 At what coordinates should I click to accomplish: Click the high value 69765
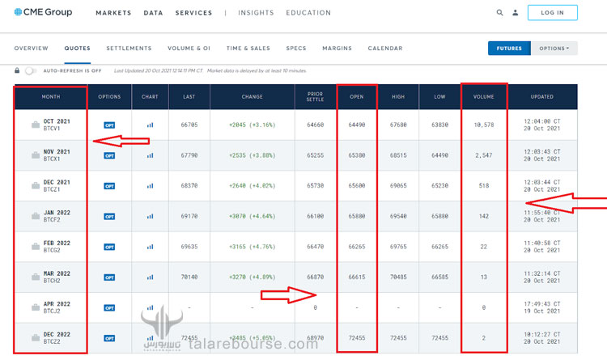point(398,247)
